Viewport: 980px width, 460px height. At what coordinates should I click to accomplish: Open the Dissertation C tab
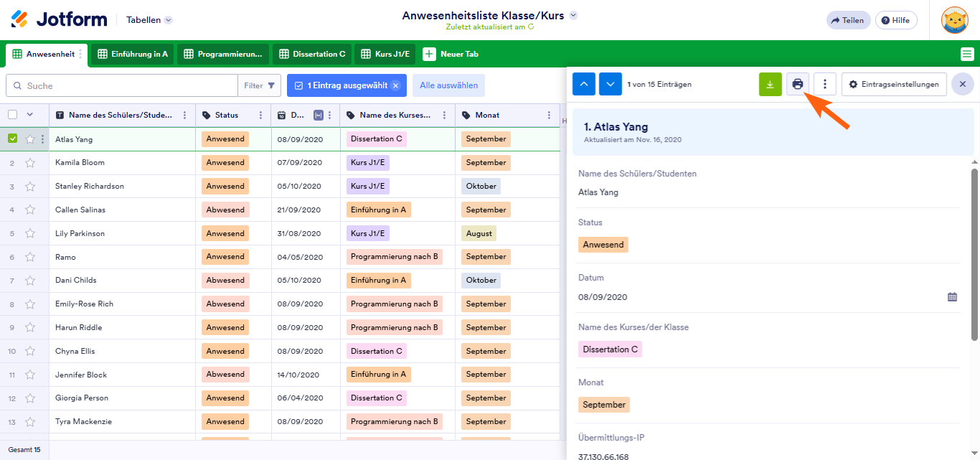tap(312, 54)
